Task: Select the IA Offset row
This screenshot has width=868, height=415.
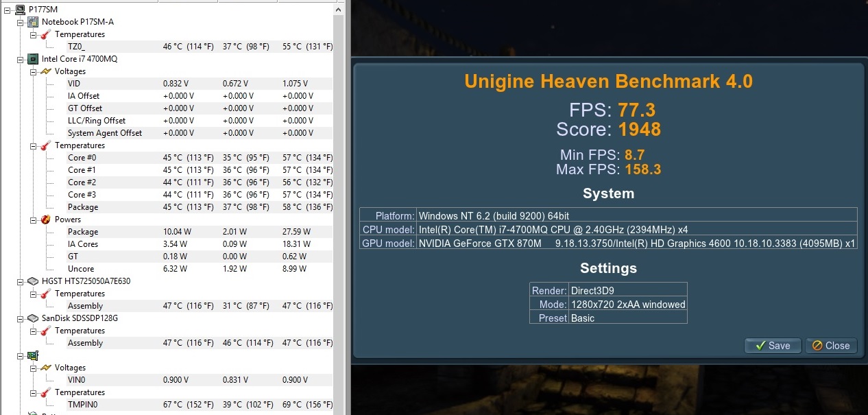Action: [x=199, y=96]
